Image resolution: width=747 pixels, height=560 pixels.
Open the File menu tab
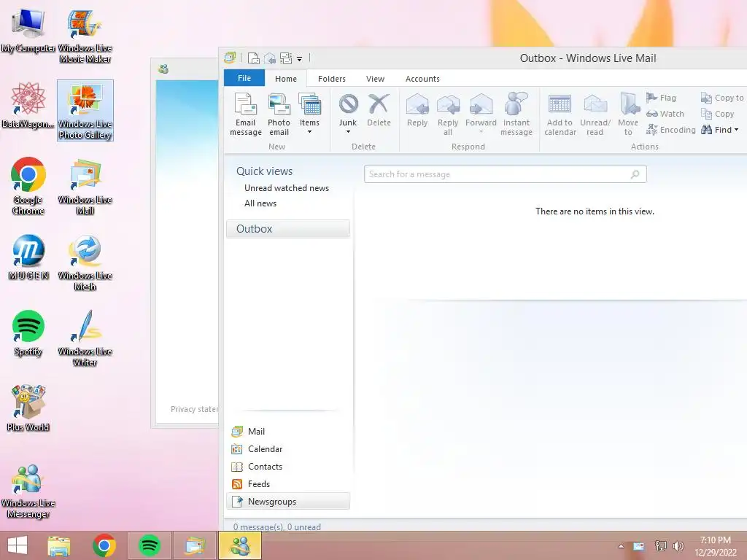pos(244,78)
